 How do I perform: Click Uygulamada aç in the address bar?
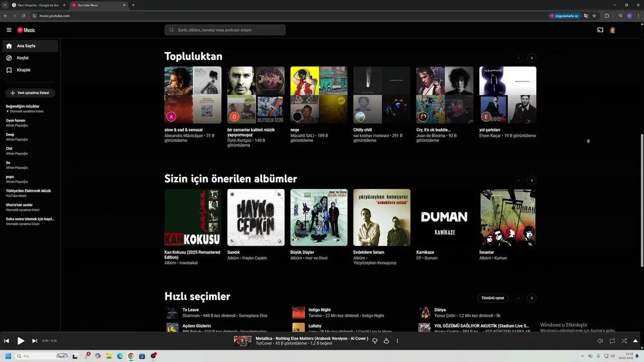[x=564, y=16]
